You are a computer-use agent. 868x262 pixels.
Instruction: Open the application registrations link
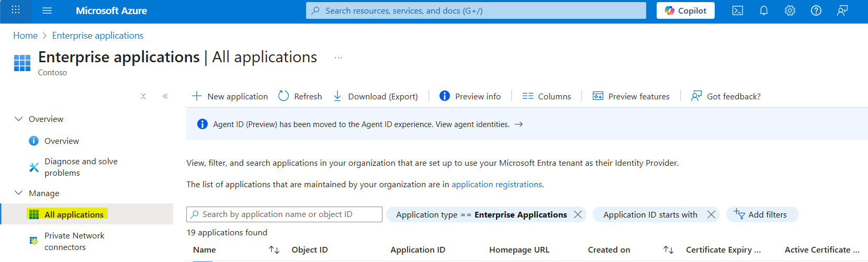[497, 185]
